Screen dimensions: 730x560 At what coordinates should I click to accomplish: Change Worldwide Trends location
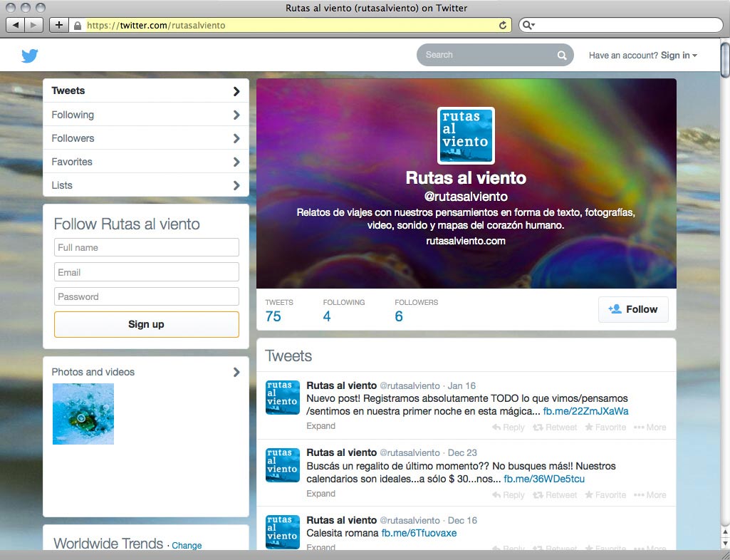[187, 546]
